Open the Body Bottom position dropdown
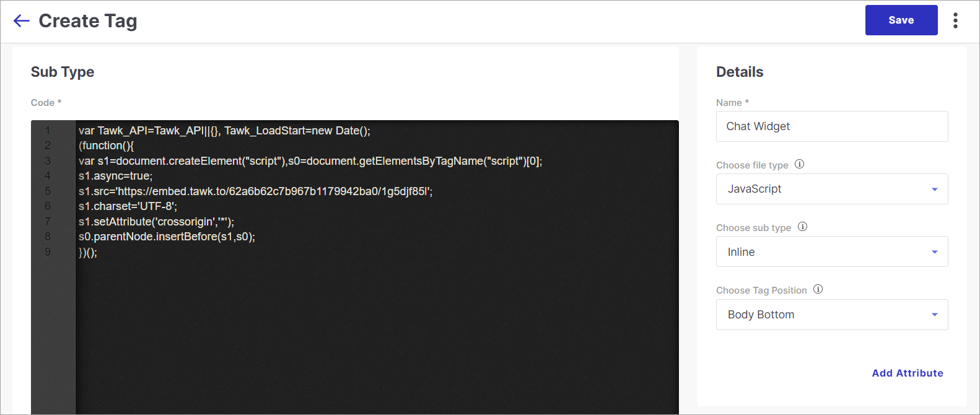Viewport: 980px width, 415px height. pyautogui.click(x=832, y=315)
